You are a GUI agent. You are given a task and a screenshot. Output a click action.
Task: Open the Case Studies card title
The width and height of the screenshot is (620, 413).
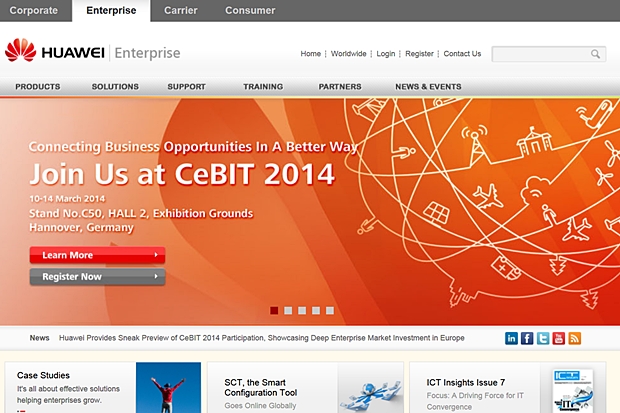(43, 375)
